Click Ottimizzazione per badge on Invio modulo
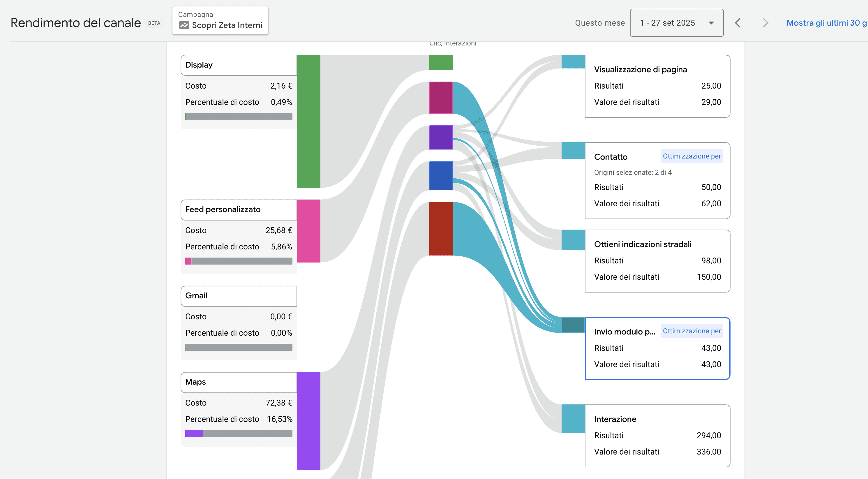The width and height of the screenshot is (868, 479). pyautogui.click(x=691, y=331)
